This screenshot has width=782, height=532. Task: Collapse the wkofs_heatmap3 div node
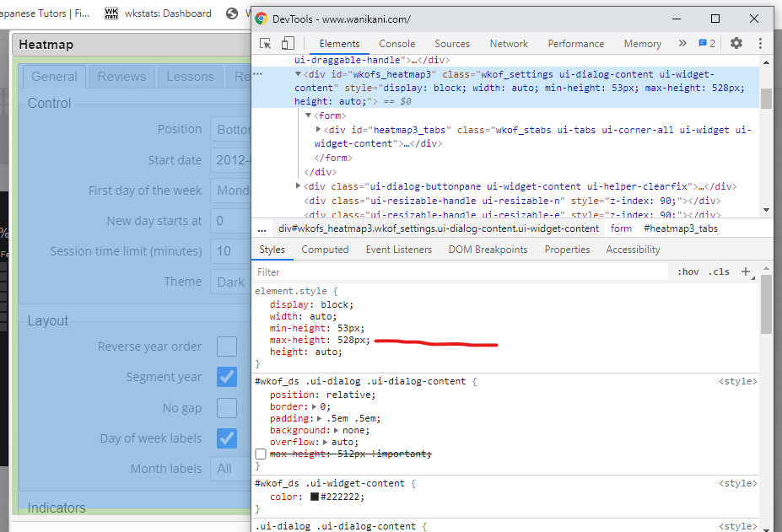(x=298, y=74)
